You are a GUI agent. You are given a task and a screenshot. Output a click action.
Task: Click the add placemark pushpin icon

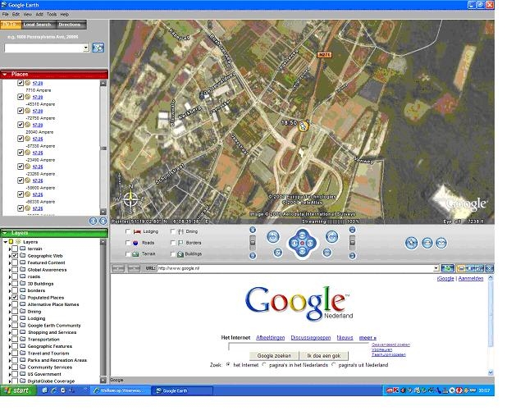click(412, 243)
